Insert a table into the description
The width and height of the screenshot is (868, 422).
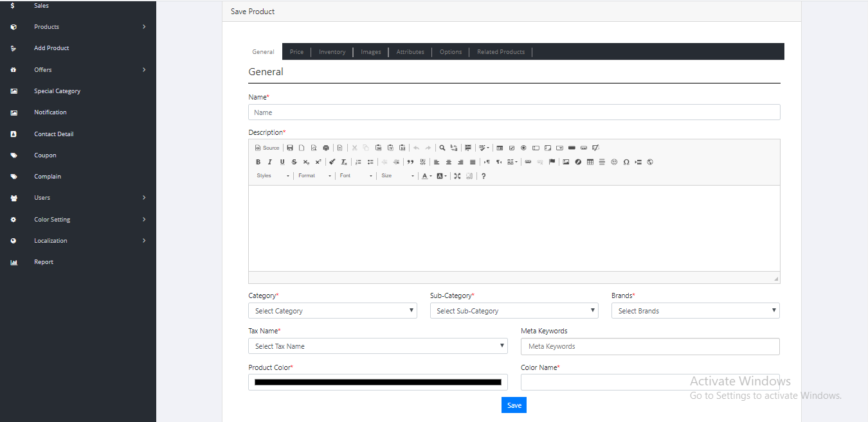[x=590, y=162]
